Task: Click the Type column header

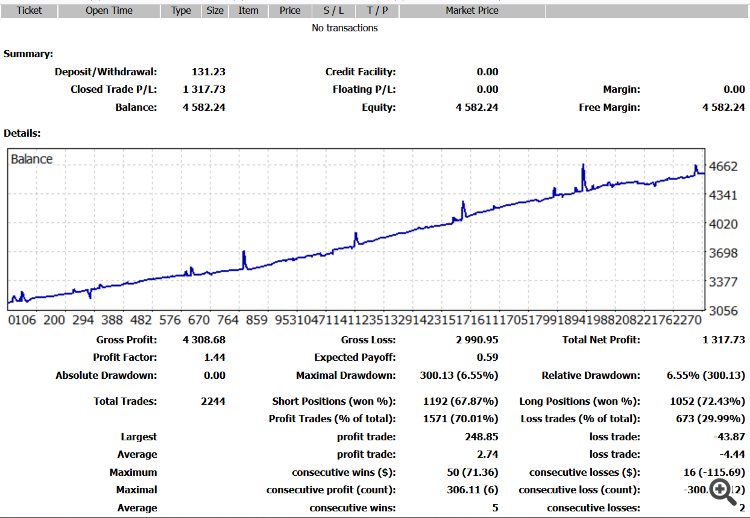Action: click(181, 11)
